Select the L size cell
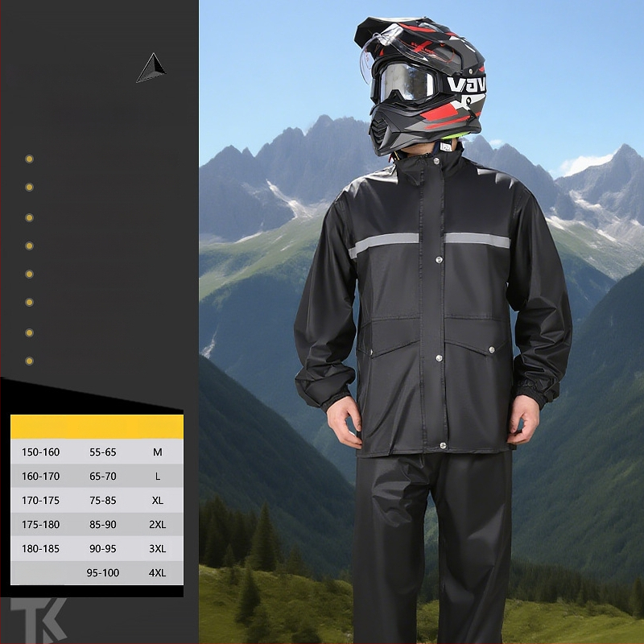 tap(158, 477)
